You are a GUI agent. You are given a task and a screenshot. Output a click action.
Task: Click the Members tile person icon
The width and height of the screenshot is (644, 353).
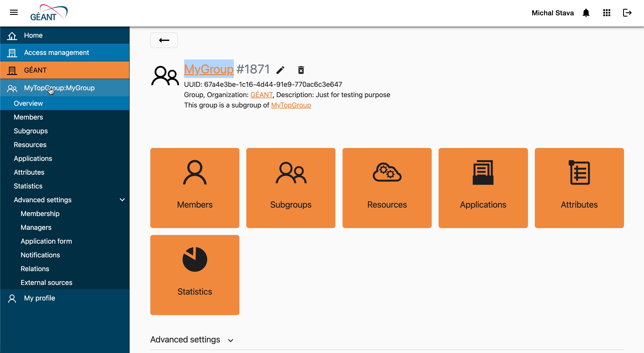tap(195, 172)
